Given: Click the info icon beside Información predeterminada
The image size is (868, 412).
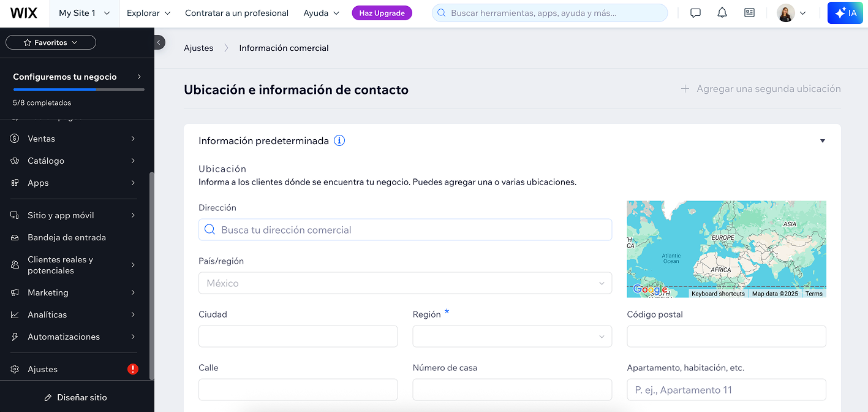Looking at the screenshot, I should 339,140.
